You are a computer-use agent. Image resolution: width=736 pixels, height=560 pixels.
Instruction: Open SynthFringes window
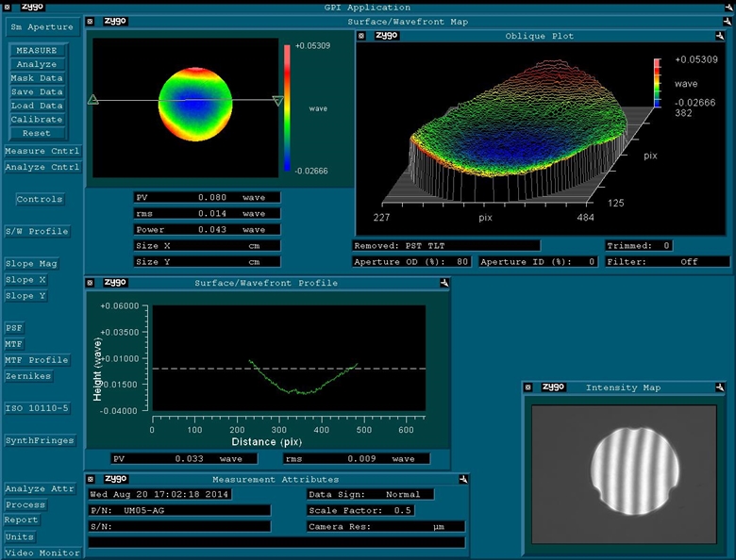[41, 440]
